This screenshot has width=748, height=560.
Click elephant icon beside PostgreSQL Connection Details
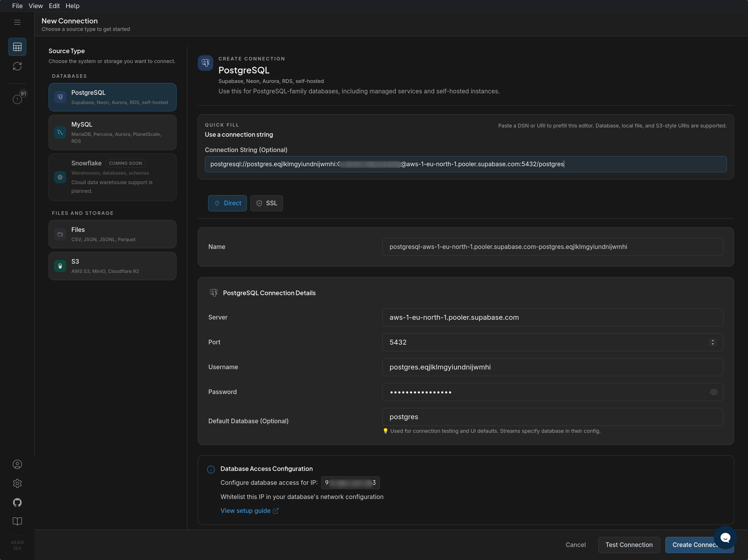pyautogui.click(x=214, y=293)
